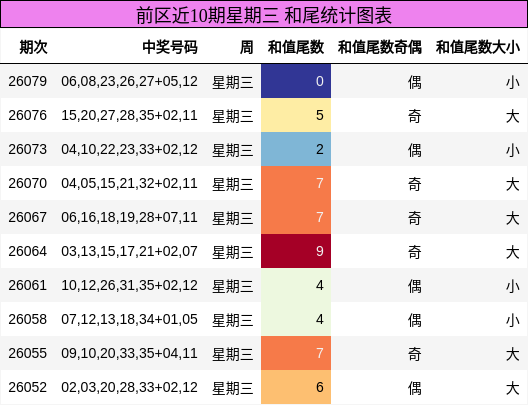
Task: Click winning numbers 02,03,20,28,33+02,12
Action: tap(129, 387)
